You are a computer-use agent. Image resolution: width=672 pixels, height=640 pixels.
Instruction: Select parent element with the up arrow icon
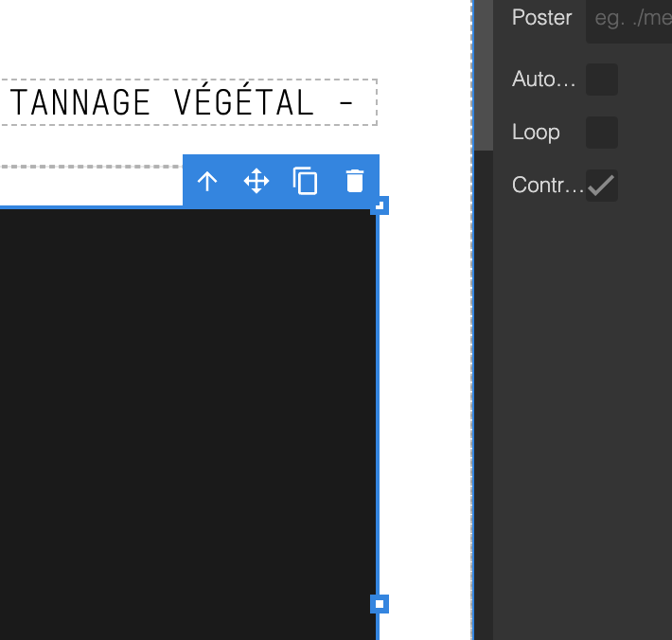[207, 182]
